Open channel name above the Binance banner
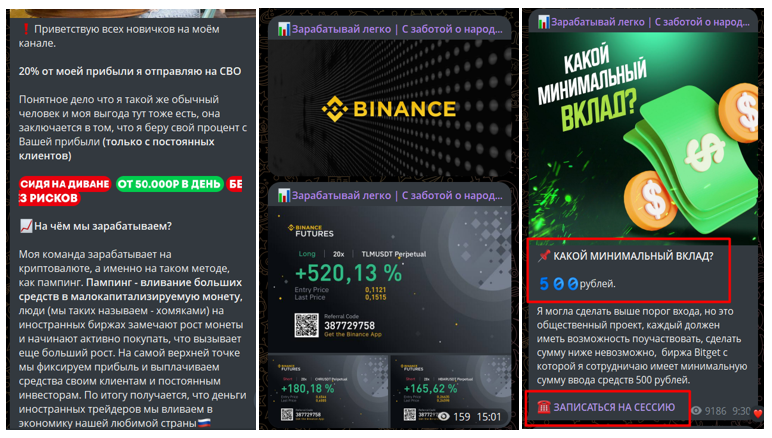 point(397,29)
